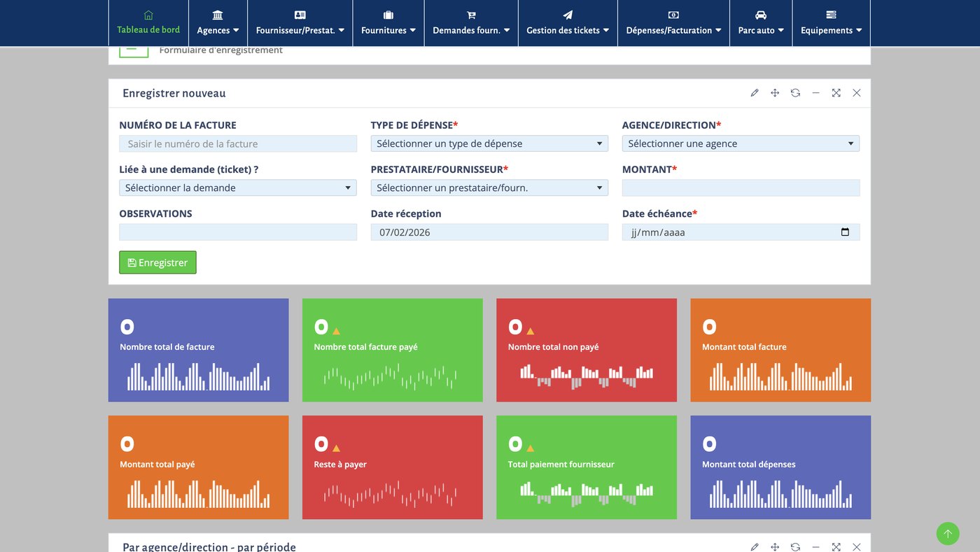Image resolution: width=980 pixels, height=552 pixels.
Task: Click the green Enregistrer button
Action: [157, 262]
